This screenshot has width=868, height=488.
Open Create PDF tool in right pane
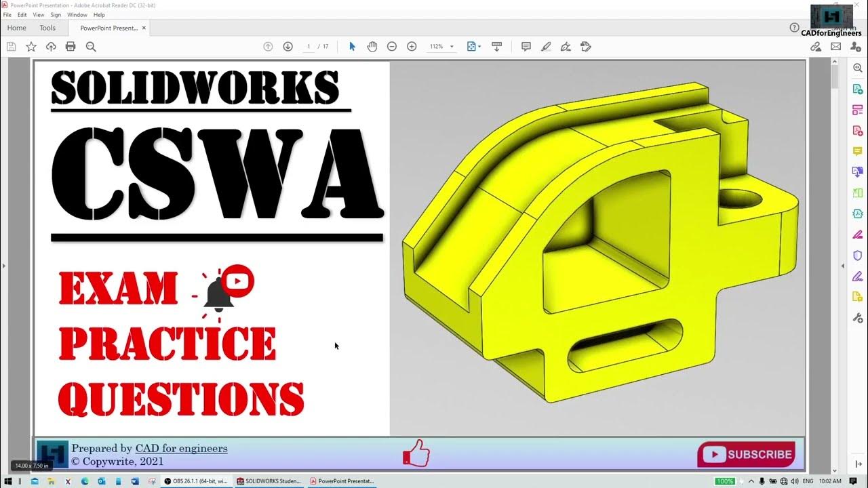click(x=857, y=131)
